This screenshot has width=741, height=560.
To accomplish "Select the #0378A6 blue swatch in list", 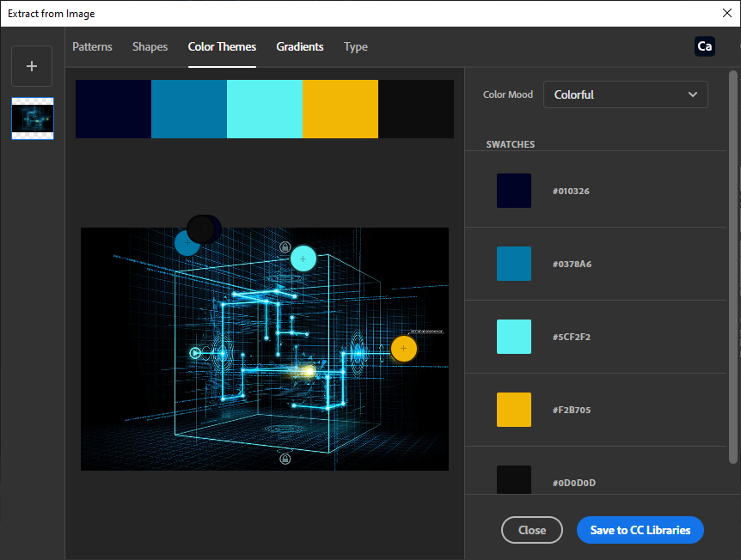I will pos(514,264).
